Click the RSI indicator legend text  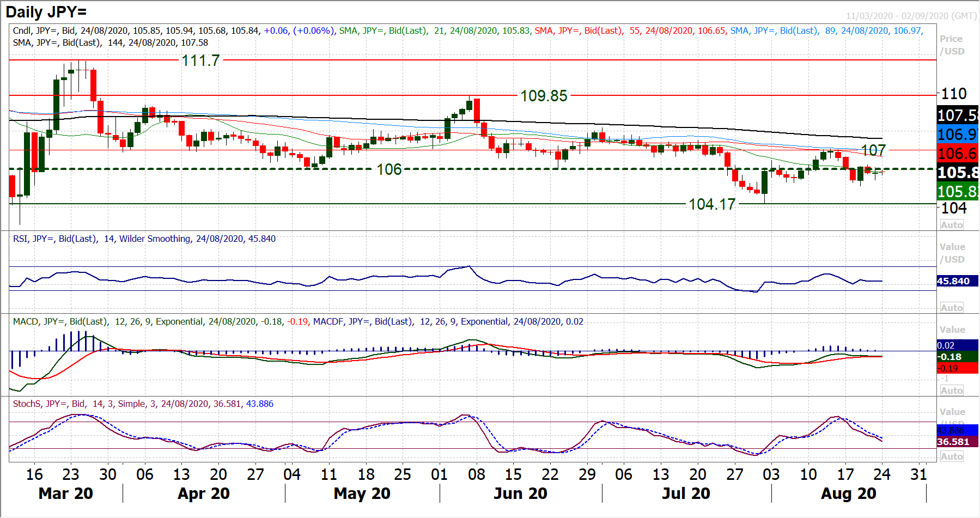(x=144, y=239)
